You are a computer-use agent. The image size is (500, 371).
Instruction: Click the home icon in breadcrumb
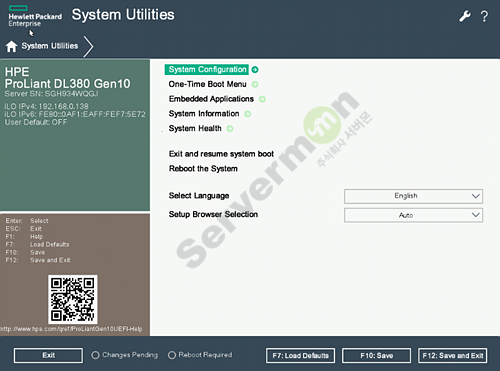tap(11, 46)
